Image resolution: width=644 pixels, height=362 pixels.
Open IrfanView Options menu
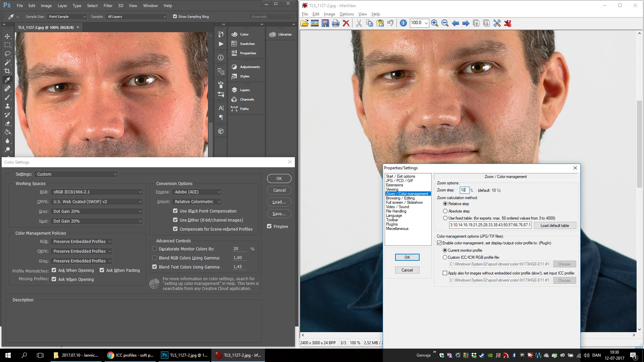pyautogui.click(x=346, y=14)
